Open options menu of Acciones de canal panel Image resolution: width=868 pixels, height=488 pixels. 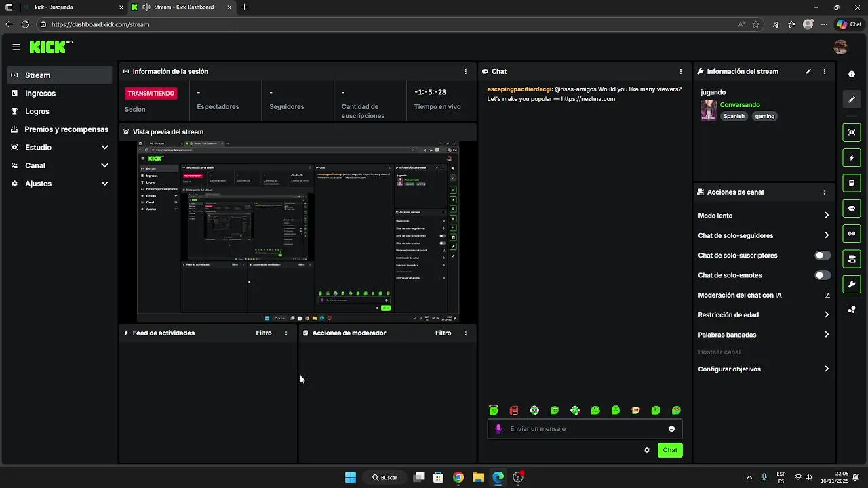(825, 192)
